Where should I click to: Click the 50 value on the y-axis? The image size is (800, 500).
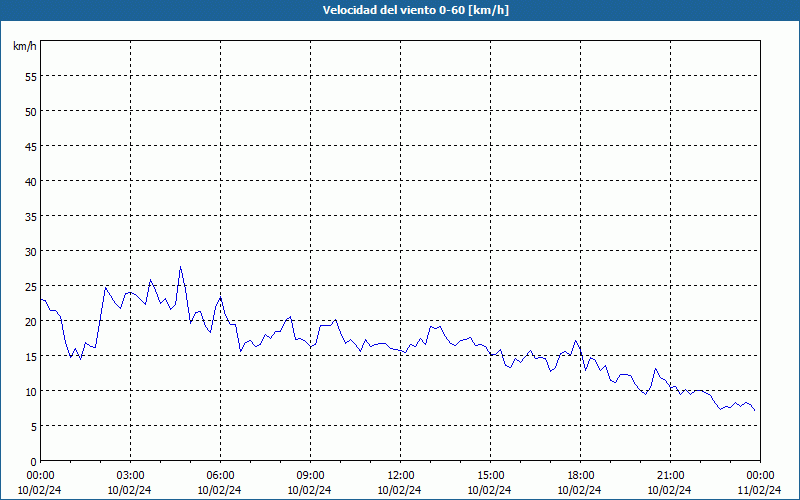pos(31,112)
